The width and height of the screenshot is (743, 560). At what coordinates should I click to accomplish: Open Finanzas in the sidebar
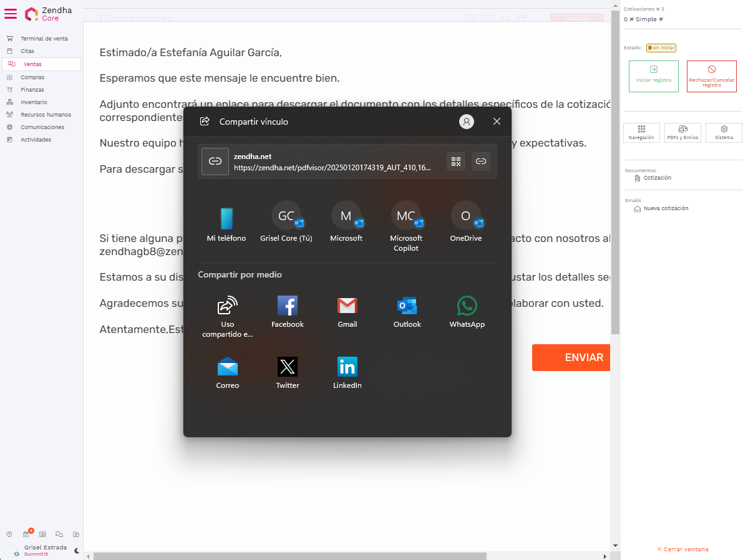click(32, 90)
